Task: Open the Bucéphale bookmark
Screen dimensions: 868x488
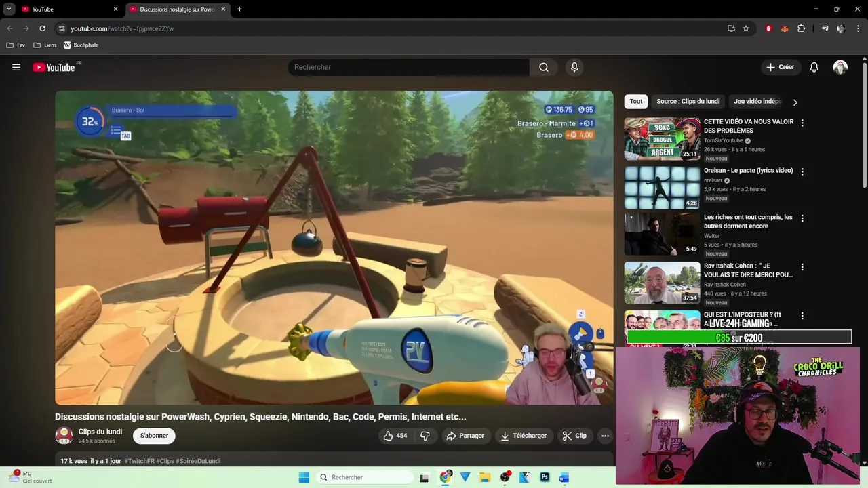Action: pos(81,45)
